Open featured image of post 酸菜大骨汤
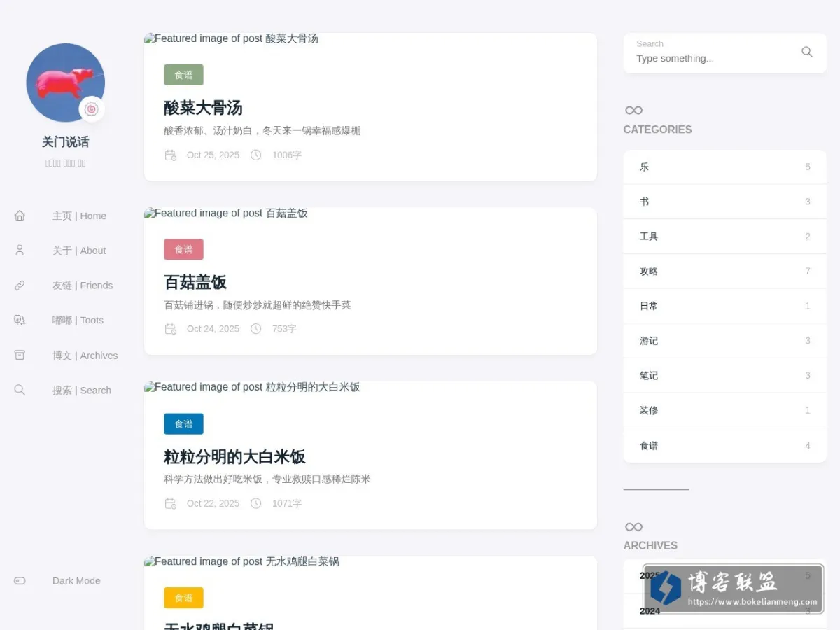The image size is (840, 630). (231, 38)
